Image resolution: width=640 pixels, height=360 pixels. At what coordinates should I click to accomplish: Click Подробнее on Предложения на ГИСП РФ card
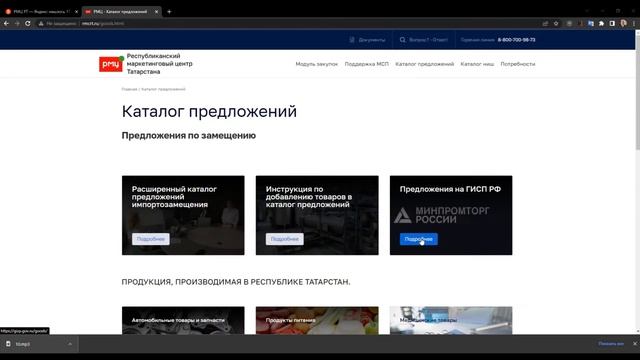419,239
